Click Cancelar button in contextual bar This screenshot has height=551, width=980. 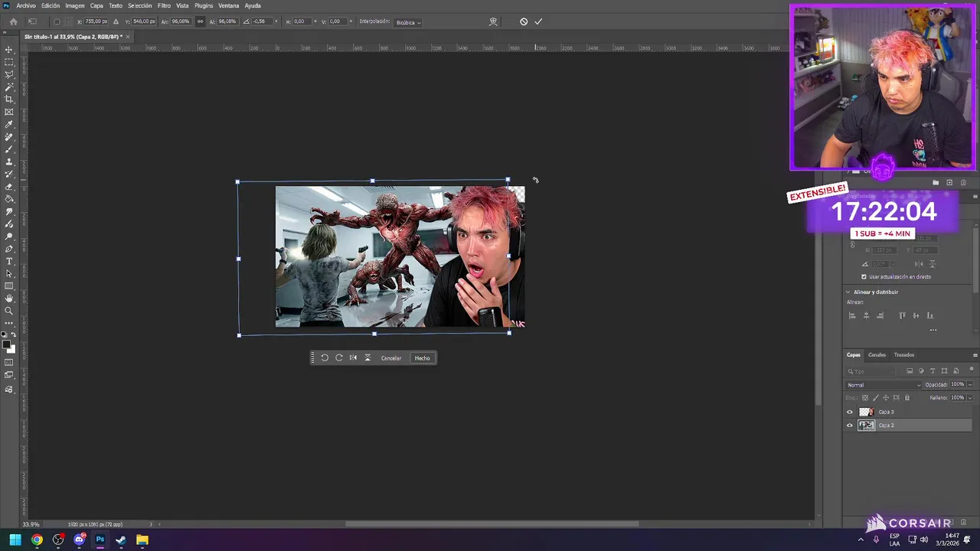click(x=391, y=358)
